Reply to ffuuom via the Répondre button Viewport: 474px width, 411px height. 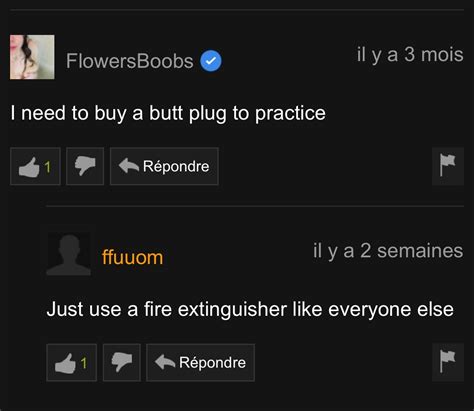200,362
